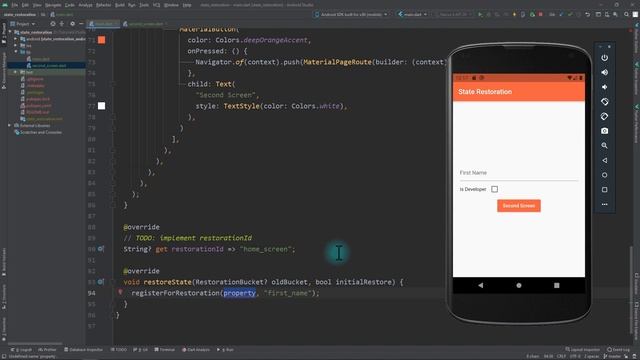640x360 pixels.
Task: Expand the state_restoration root folder
Action: pos(11,32)
